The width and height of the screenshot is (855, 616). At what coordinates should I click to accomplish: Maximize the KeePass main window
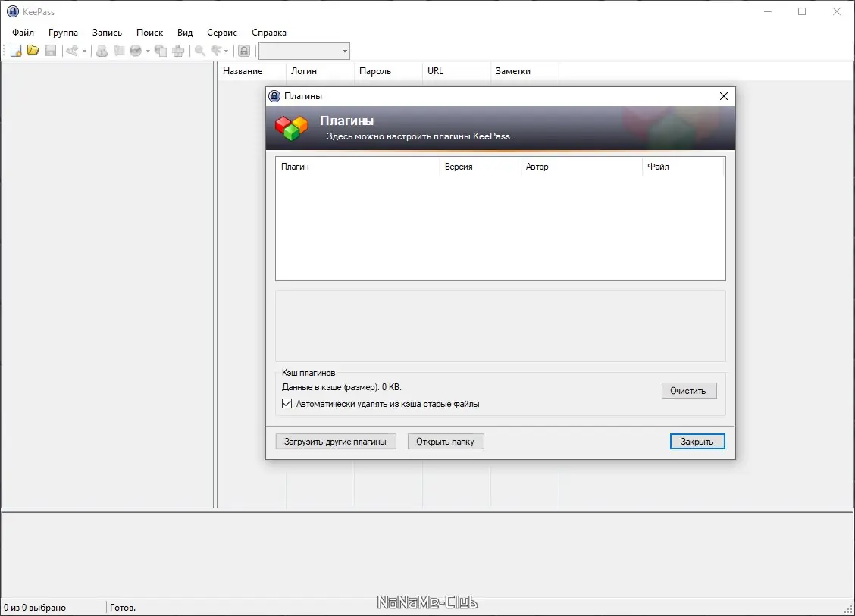802,11
